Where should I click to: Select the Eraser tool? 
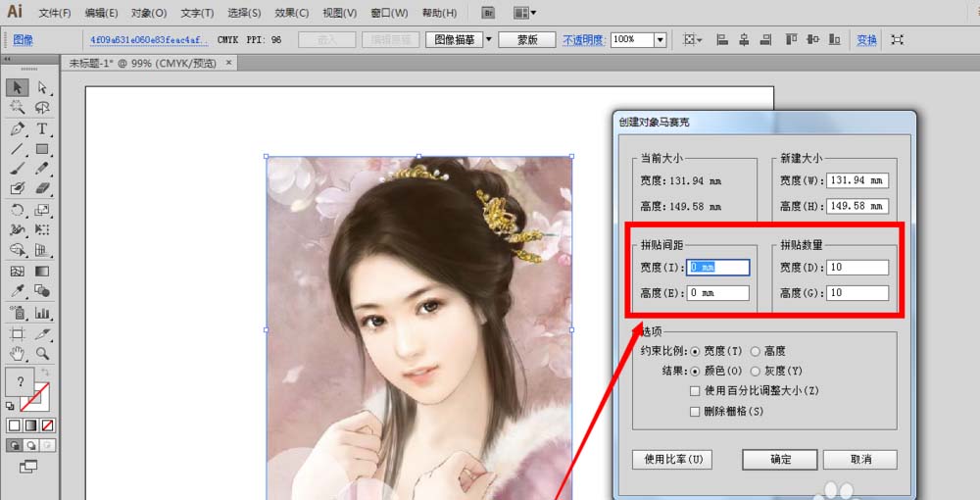tap(42, 188)
